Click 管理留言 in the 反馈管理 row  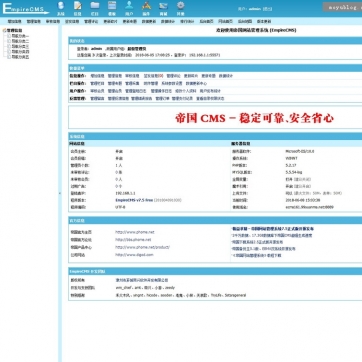tap(97, 99)
